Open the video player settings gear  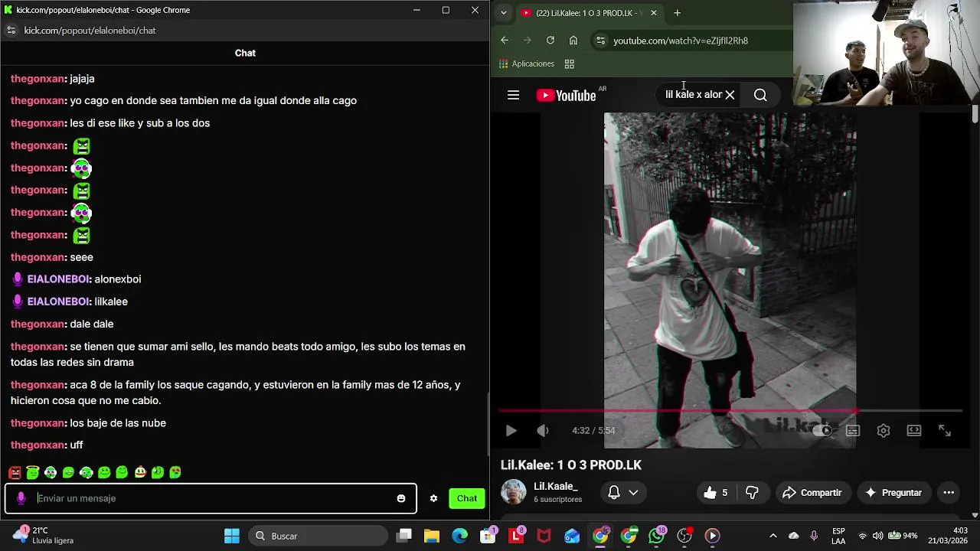pos(884,431)
